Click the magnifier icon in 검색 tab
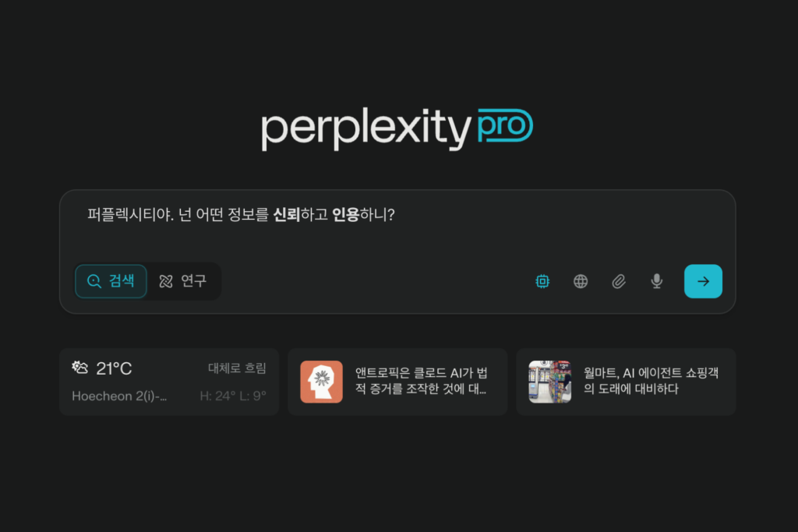The image size is (798, 532). coord(94,281)
